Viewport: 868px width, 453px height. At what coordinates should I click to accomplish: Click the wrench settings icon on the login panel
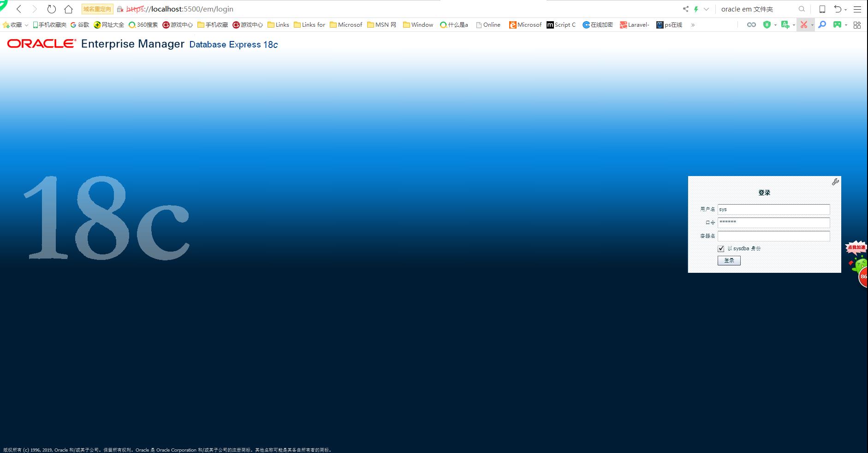click(835, 182)
